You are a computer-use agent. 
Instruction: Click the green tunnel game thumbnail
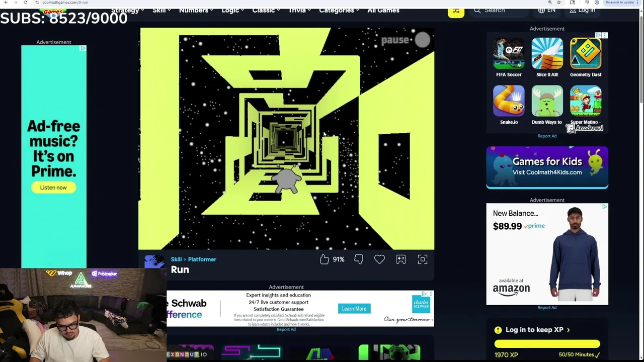pyautogui.click(x=389, y=353)
